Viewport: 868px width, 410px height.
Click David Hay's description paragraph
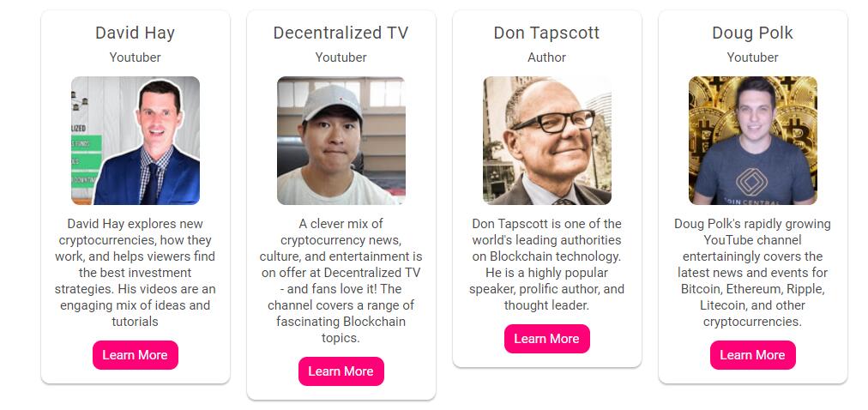pos(136,273)
